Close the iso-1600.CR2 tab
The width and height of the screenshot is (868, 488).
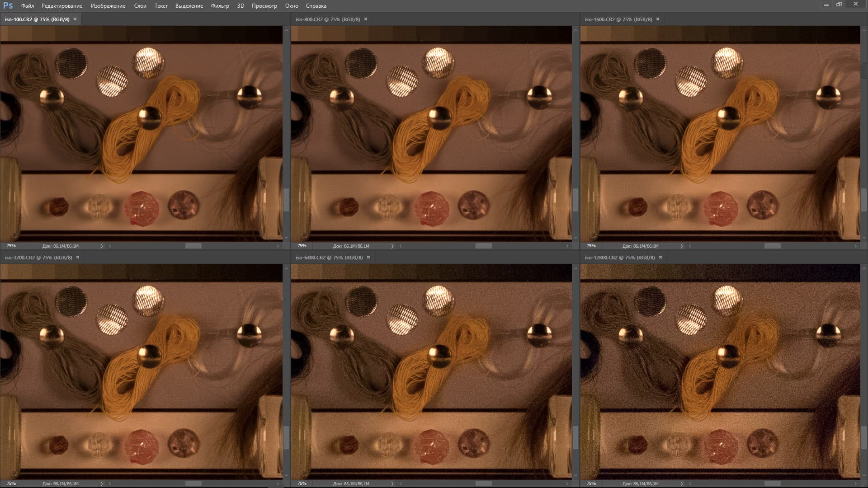(x=658, y=19)
